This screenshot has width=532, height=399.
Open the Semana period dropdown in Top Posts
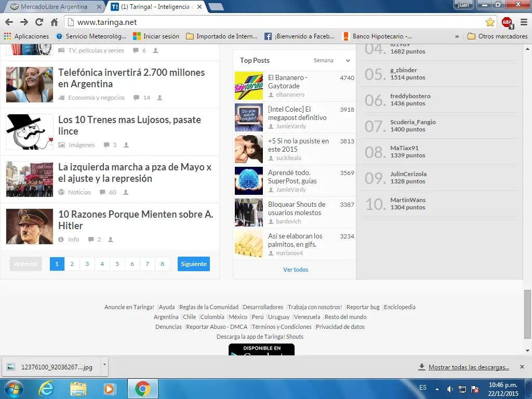[331, 60]
